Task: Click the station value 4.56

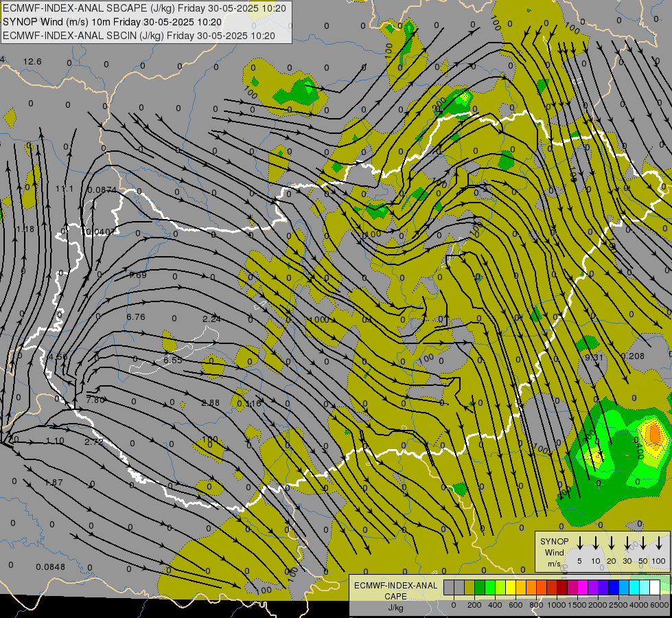Action: coord(58,356)
